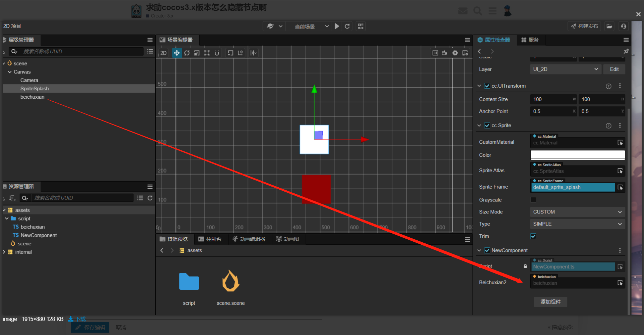This screenshot has height=335, width=644.
Task: Click the pick asset icon for Sprite Frame
Action: (x=620, y=187)
